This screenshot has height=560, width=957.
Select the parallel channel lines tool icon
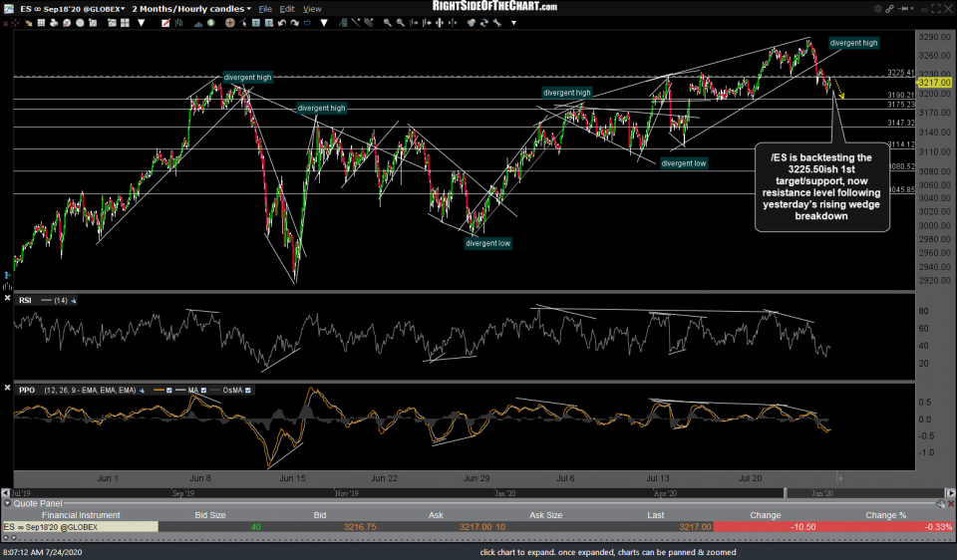pos(368,23)
